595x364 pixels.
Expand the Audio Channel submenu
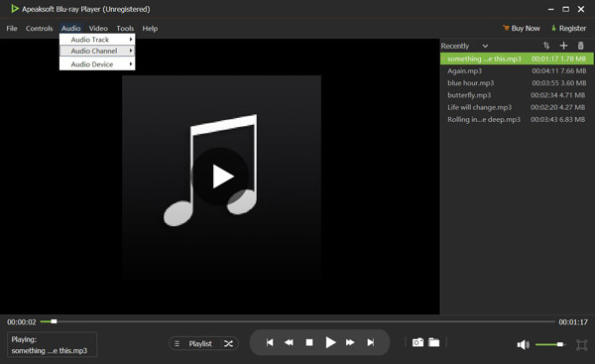97,51
